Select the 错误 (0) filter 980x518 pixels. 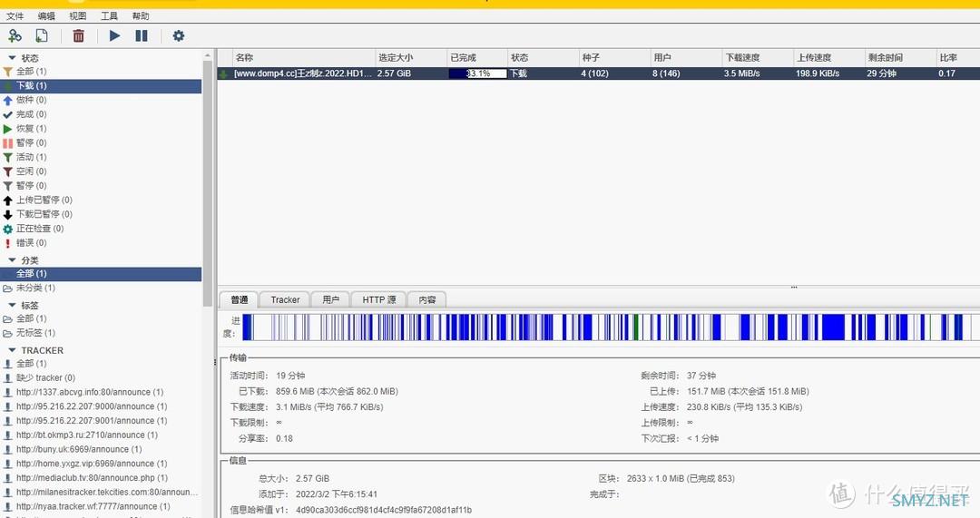point(101,243)
